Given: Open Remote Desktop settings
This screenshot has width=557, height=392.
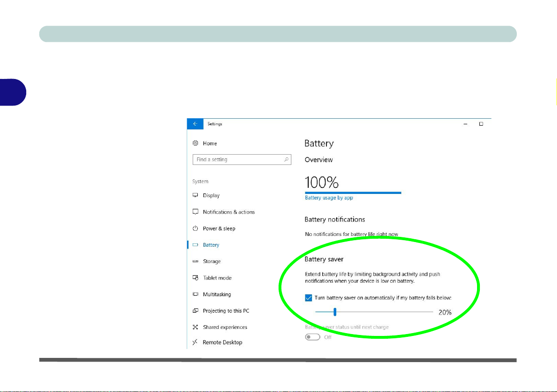Looking at the screenshot, I should click(222, 342).
